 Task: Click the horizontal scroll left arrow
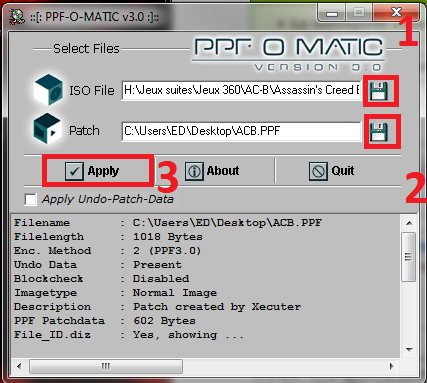coord(19,366)
